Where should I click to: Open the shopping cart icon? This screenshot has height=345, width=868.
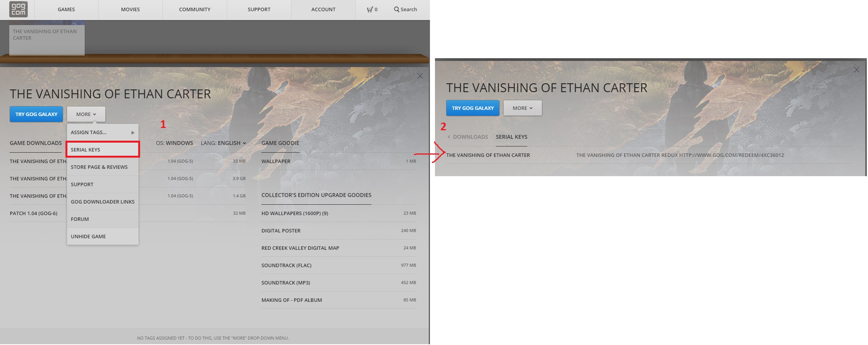370,9
